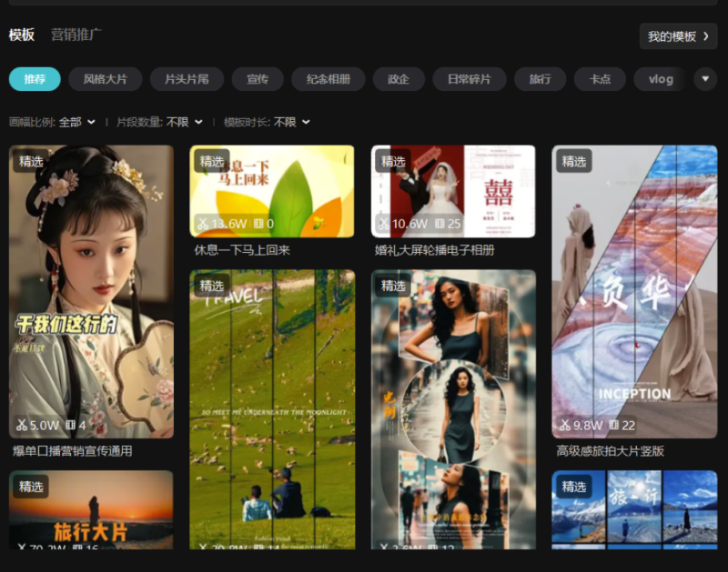728x572 pixels.
Task: Filter templates by 纪念相册 category
Action: coord(328,79)
